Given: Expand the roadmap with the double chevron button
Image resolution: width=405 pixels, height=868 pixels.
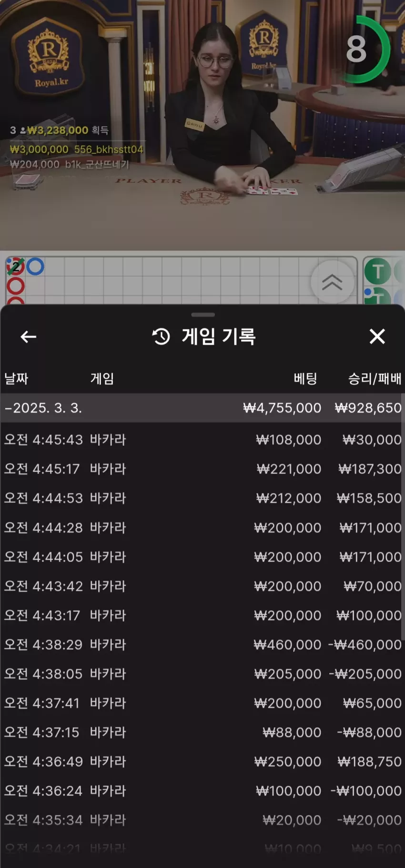Looking at the screenshot, I should pyautogui.click(x=332, y=282).
